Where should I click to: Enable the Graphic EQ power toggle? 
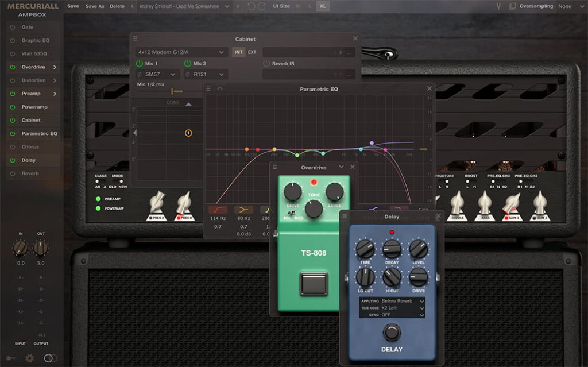(13, 41)
